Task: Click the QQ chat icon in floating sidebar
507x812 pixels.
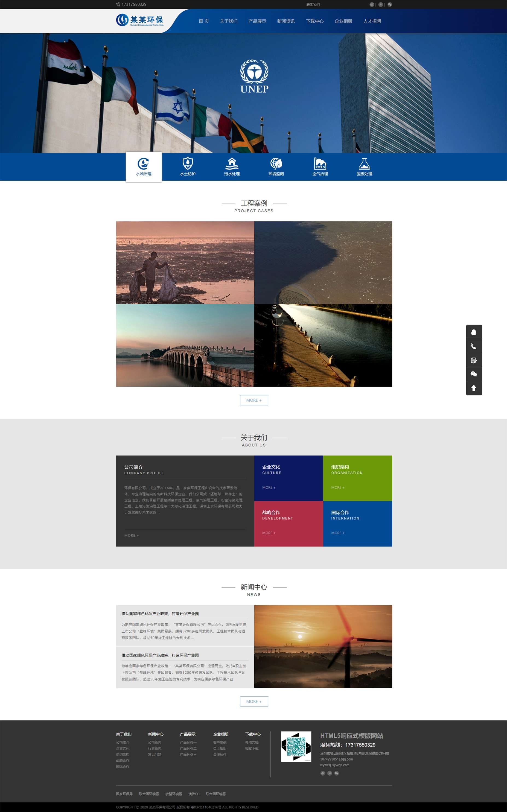Action: (x=473, y=332)
